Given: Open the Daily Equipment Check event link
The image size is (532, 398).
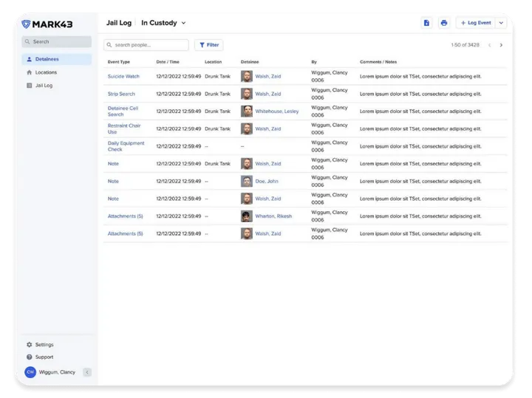Looking at the screenshot, I should point(126,146).
